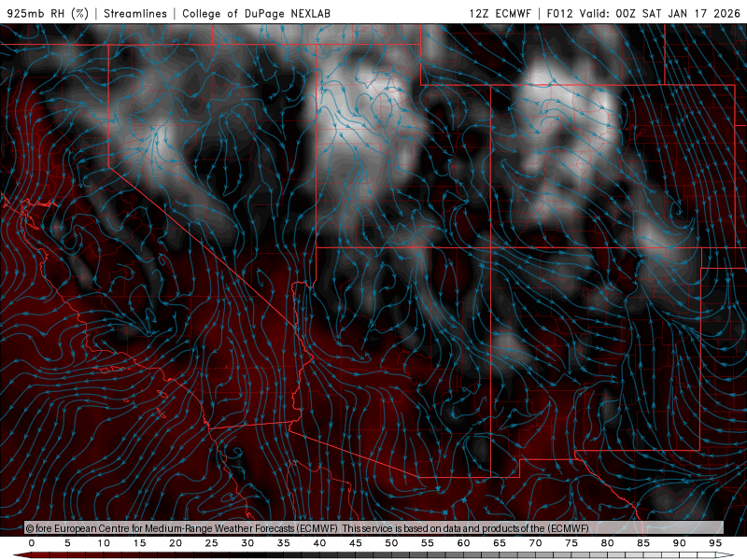Image resolution: width=747 pixels, height=560 pixels.
Task: Click the "75" value on the color scale
Action: point(571,543)
